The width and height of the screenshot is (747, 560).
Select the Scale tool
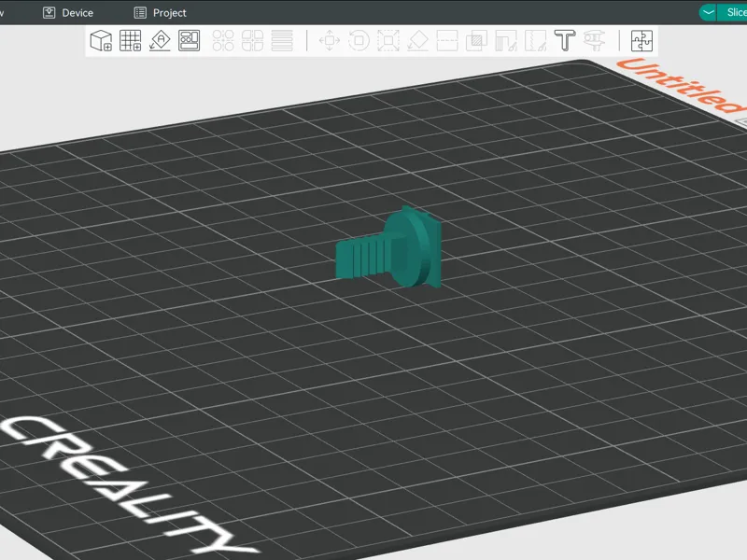388,40
